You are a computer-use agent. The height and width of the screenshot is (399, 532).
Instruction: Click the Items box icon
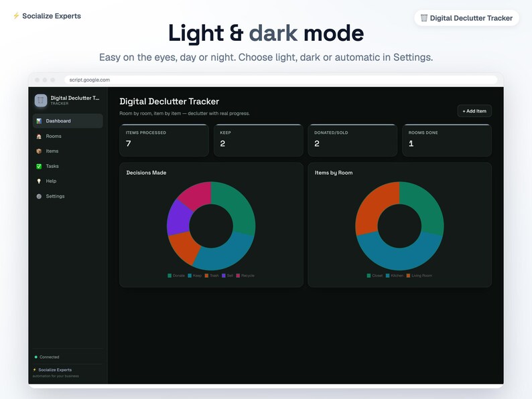point(39,151)
